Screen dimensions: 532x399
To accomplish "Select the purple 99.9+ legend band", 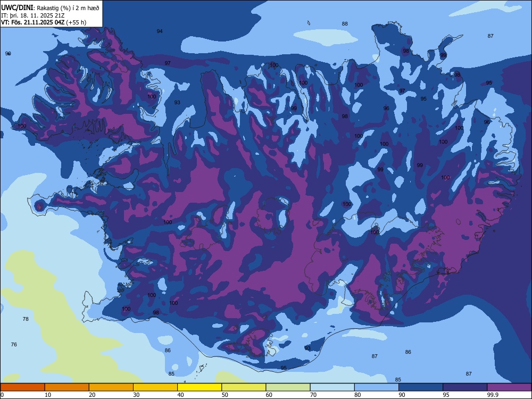I will [x=509, y=387].
